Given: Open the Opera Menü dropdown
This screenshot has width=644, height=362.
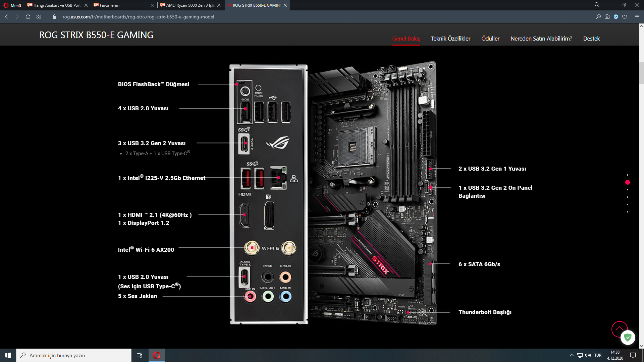Looking at the screenshot, I should 12,5.
